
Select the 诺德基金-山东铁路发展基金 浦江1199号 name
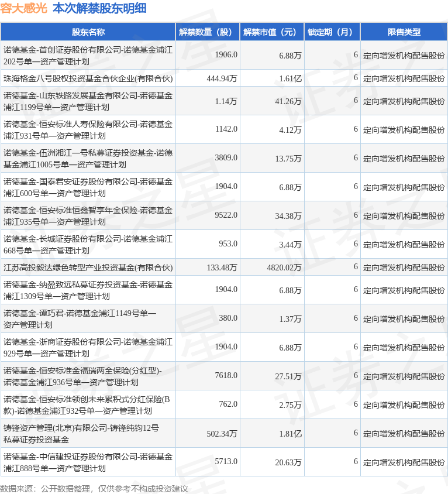88,101
